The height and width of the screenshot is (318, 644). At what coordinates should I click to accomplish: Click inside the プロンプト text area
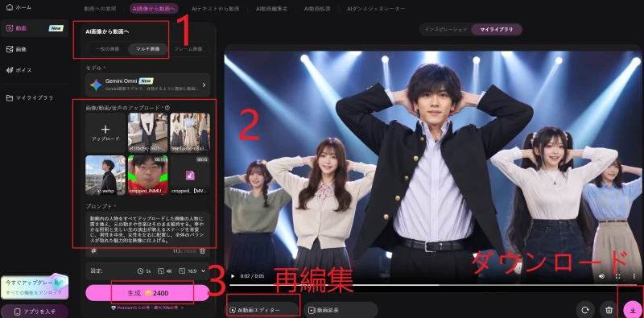coord(147,229)
